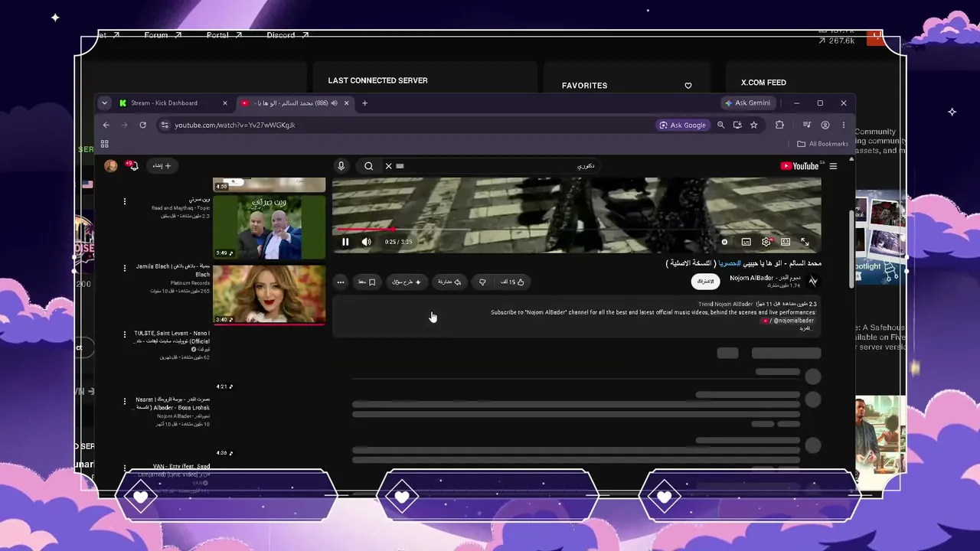Like the video showing 15 thousand likes

point(512,282)
